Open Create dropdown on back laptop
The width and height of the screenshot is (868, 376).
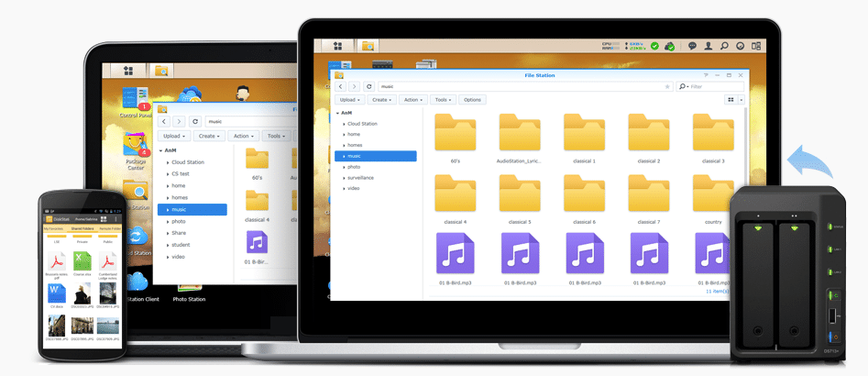coord(210,136)
